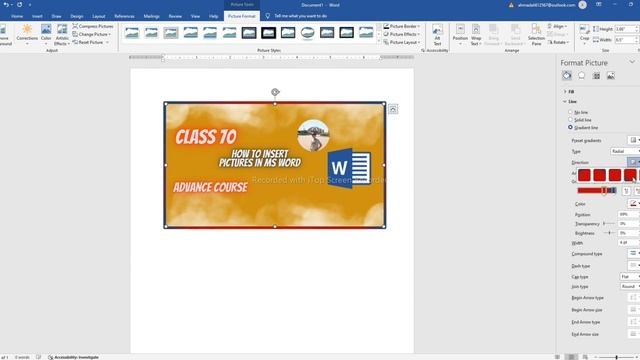Open the Review ribbon tab
This screenshot has width=640, height=360.
[175, 16]
